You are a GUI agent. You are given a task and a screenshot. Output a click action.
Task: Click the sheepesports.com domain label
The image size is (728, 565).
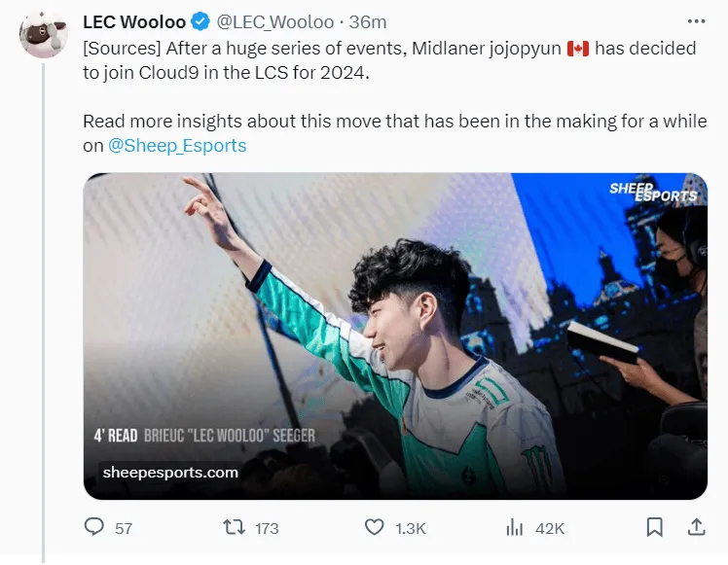(170, 473)
